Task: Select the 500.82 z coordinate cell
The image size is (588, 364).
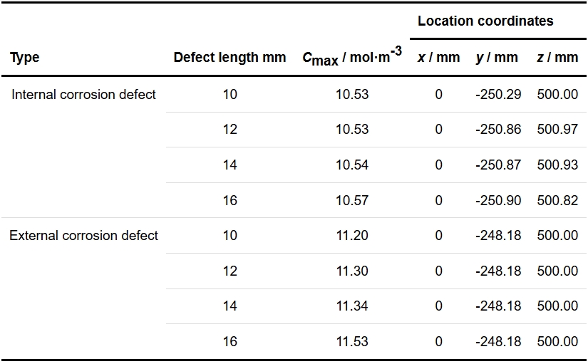Action: tap(557, 200)
